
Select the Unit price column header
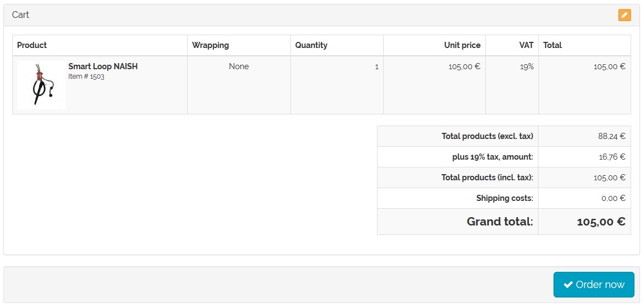coord(462,45)
